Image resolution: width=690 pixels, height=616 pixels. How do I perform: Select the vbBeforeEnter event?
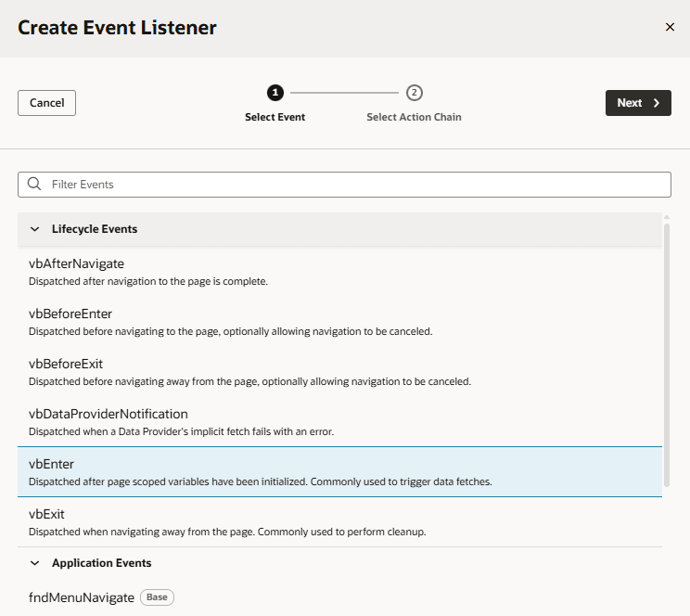(339, 322)
